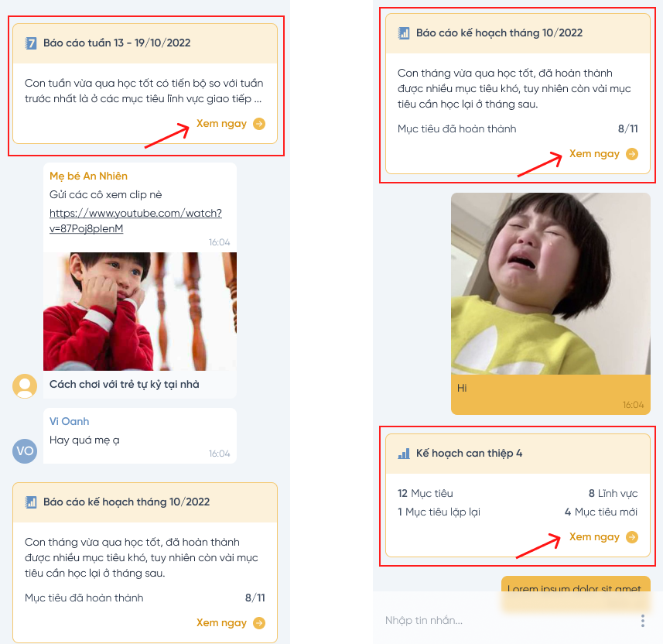Focus the Nhập tin nhắn message input
This screenshot has width=663, height=644.
[x=503, y=620]
